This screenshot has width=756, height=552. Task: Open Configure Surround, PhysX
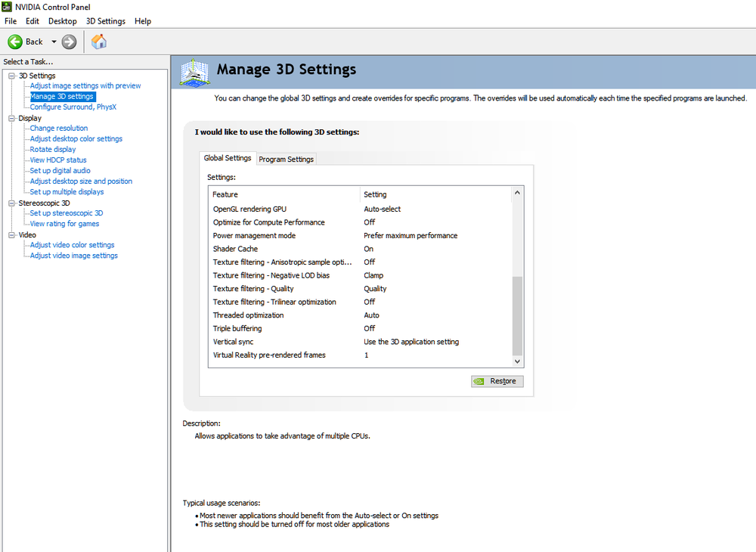(73, 107)
